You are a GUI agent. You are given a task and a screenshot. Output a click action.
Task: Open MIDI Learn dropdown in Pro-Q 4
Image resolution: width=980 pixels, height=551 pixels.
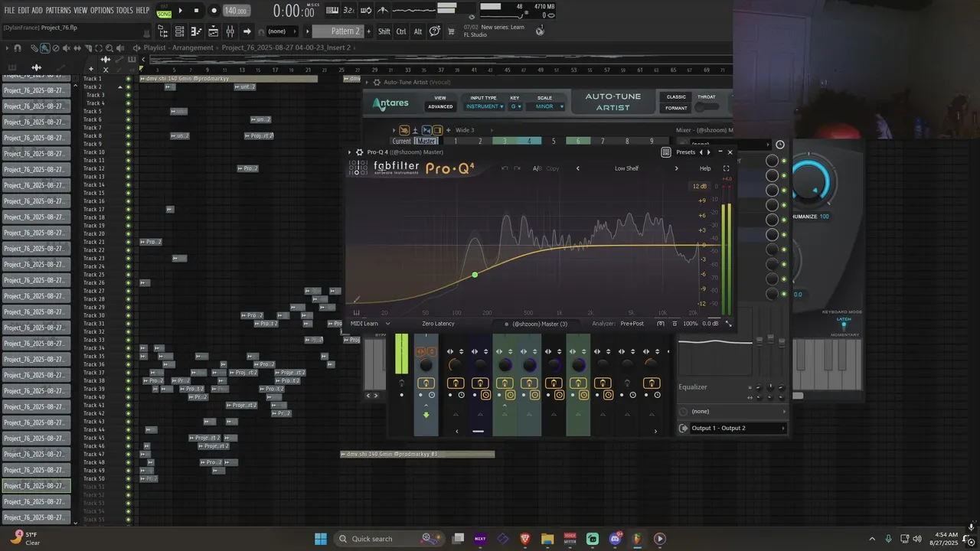(370, 324)
